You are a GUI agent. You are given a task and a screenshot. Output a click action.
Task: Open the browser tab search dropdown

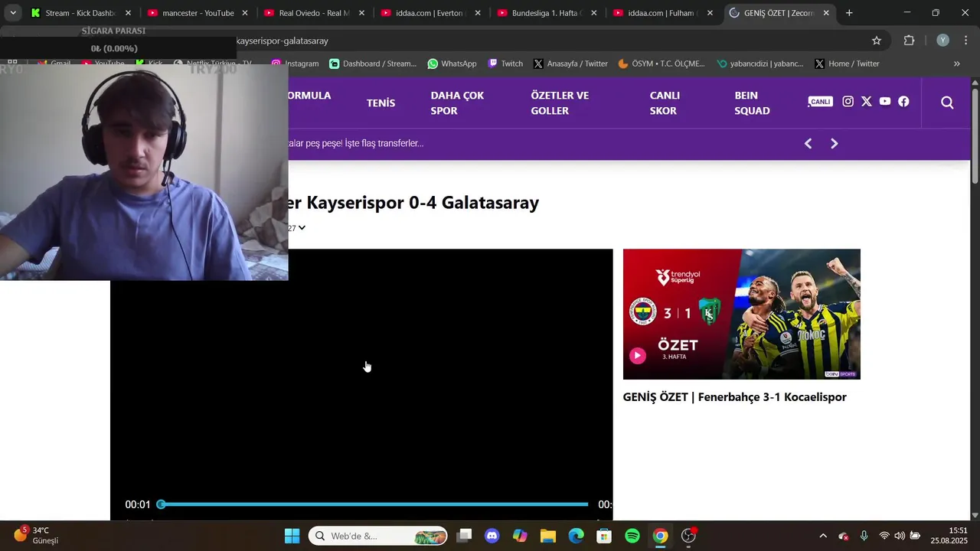point(13,13)
